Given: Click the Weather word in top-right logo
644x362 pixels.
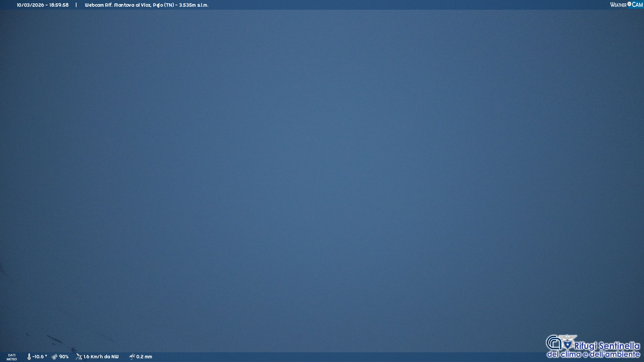Looking at the screenshot, I should 618,5.
